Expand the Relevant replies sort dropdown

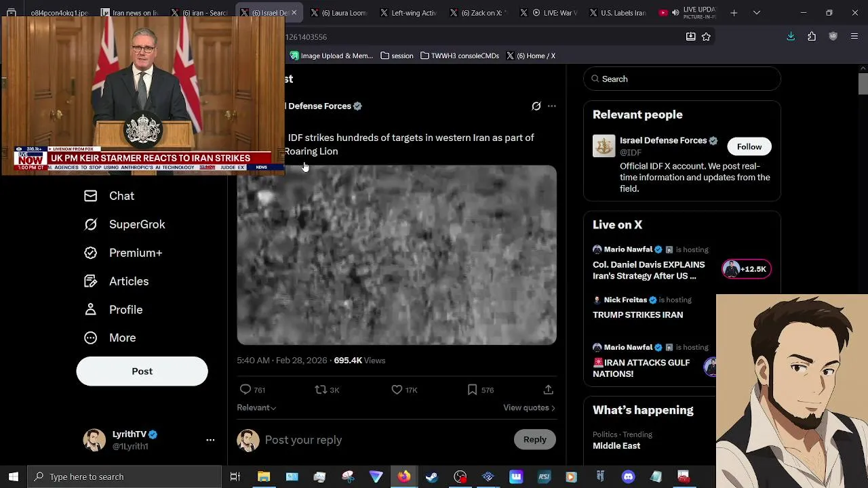click(x=256, y=407)
